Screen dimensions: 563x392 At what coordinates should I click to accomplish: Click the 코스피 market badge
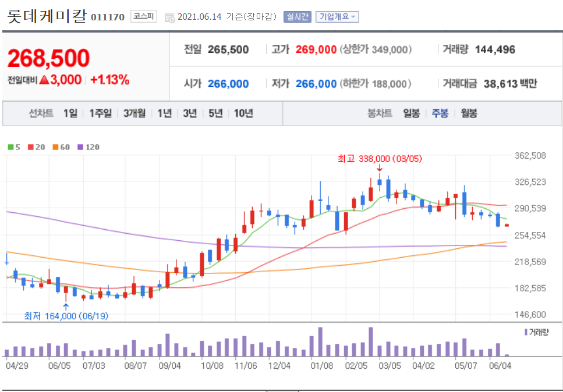coord(144,16)
